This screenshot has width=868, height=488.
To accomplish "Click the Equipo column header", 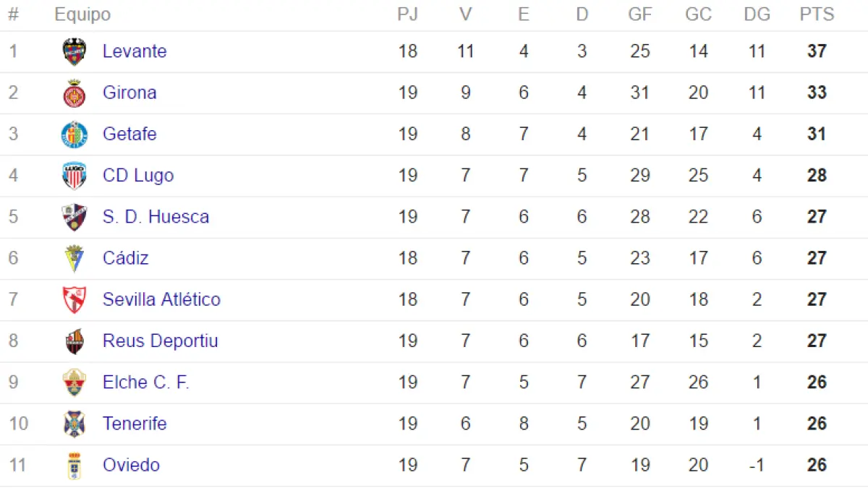I will tap(82, 14).
